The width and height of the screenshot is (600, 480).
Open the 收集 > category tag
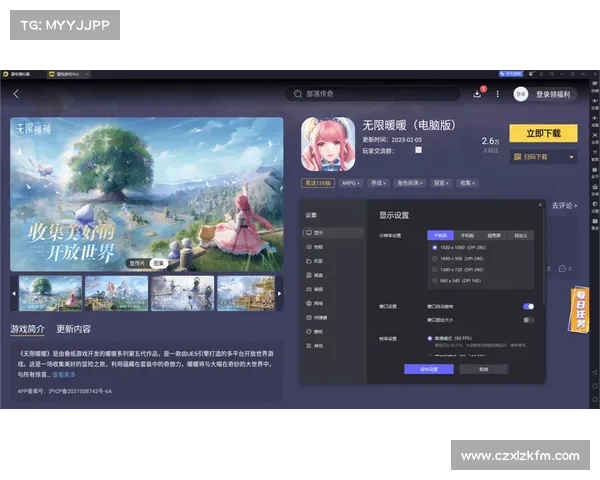467,183
